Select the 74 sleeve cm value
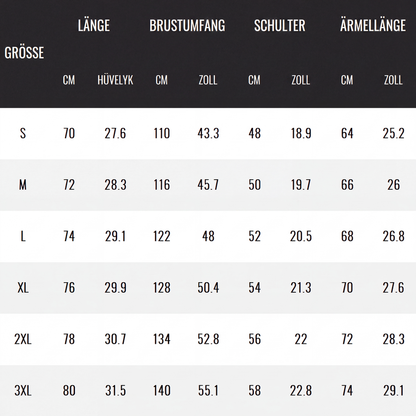The height and width of the screenshot is (416, 416). pos(347,391)
